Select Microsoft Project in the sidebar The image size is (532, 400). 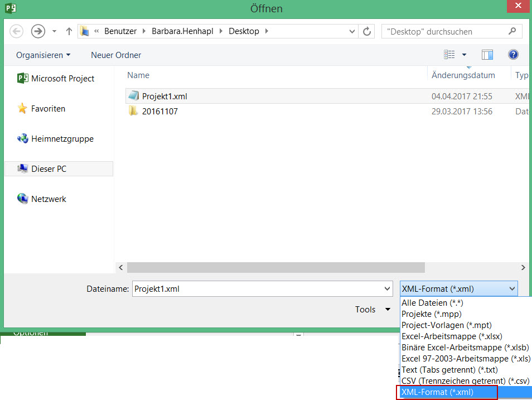[x=56, y=79]
